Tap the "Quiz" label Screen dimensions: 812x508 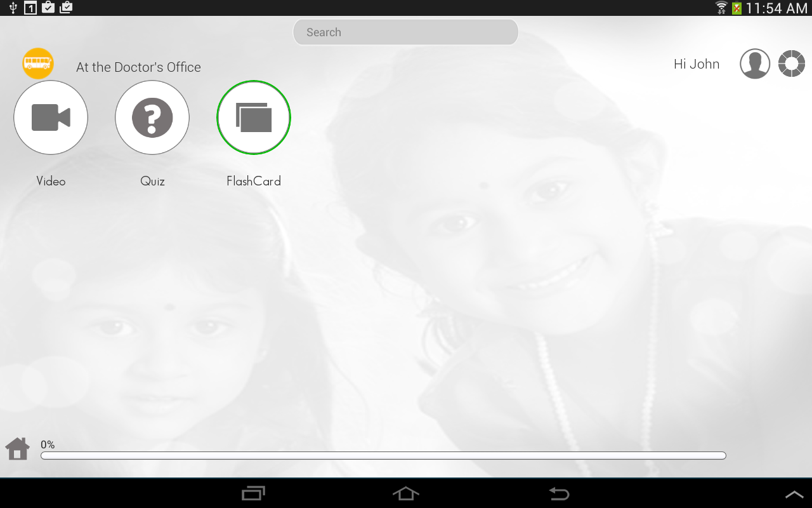click(152, 181)
